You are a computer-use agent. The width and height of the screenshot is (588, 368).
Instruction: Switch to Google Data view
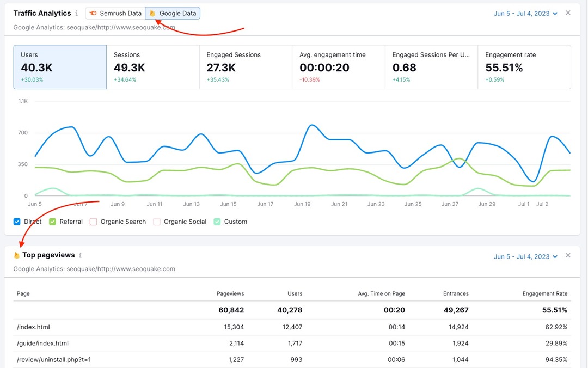pos(173,13)
